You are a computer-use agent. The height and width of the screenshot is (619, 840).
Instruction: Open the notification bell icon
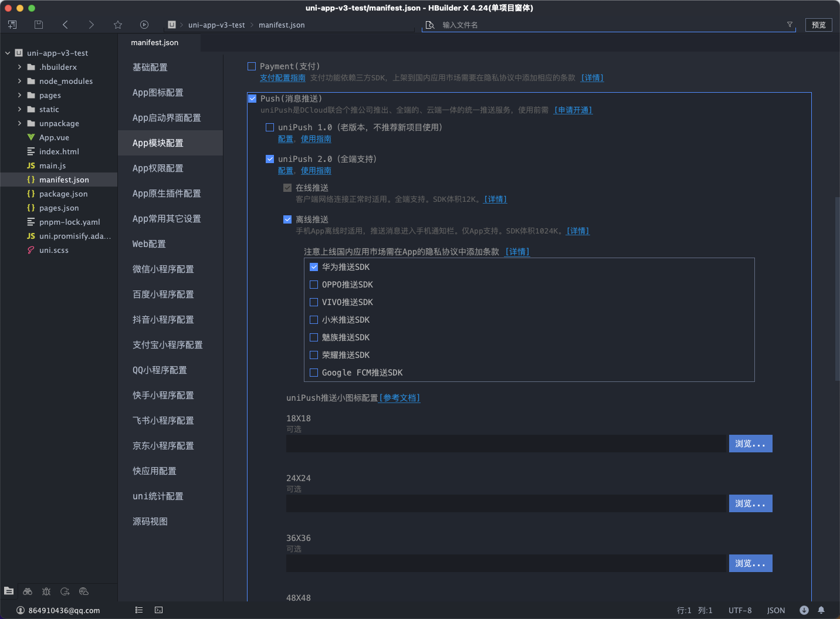[x=821, y=610]
